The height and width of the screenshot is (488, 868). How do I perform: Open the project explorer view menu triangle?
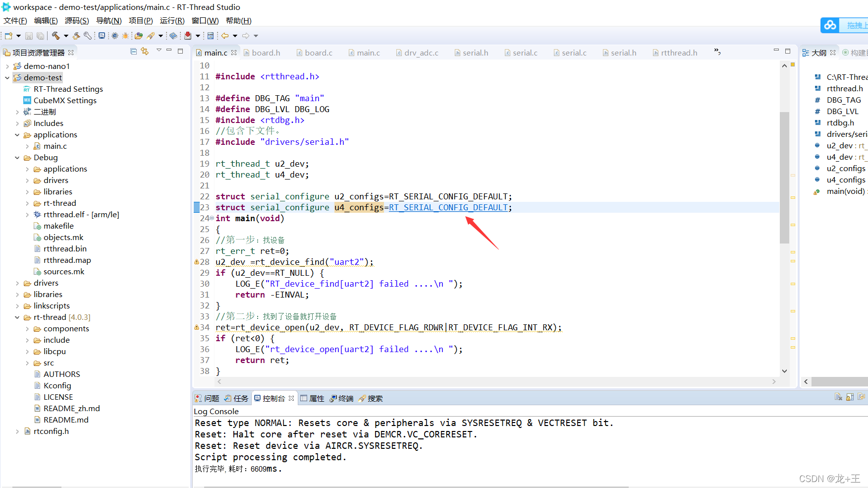159,51
